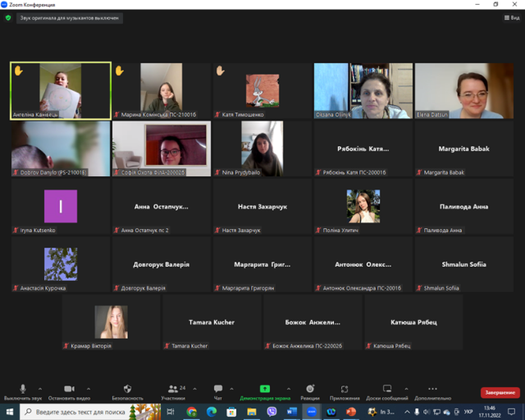The image size is (525, 420).
Task: Click raised hand icon on Ангеліна Канівець
Action: (18, 71)
